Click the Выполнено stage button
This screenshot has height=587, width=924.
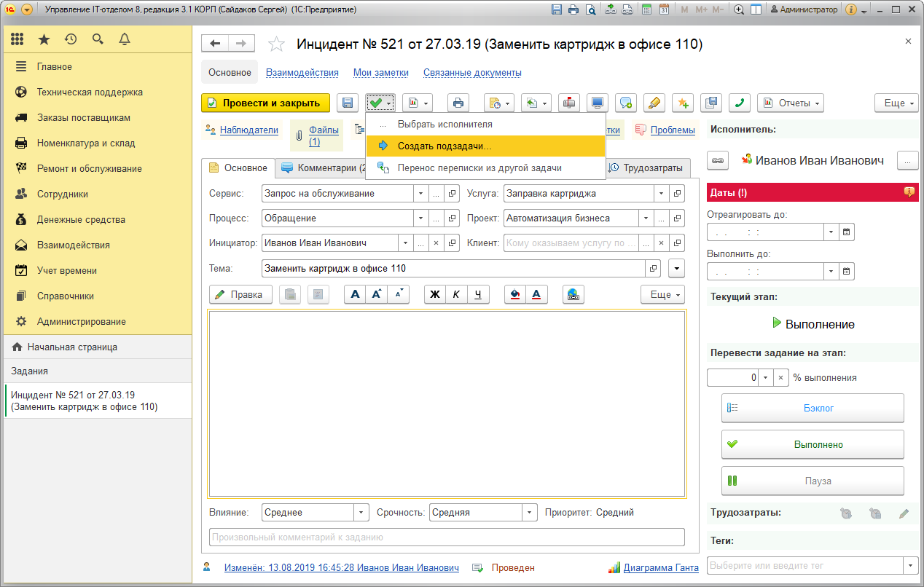(813, 444)
